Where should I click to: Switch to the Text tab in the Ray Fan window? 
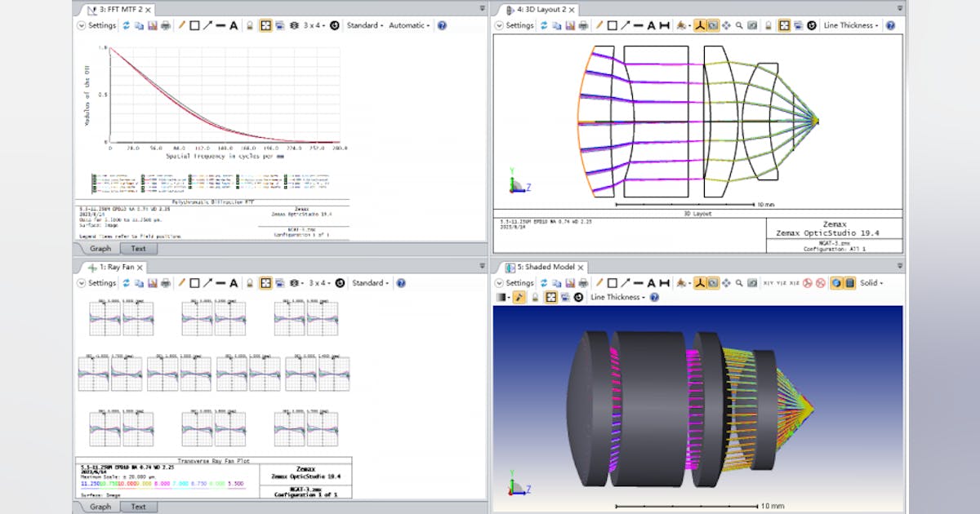click(x=137, y=507)
